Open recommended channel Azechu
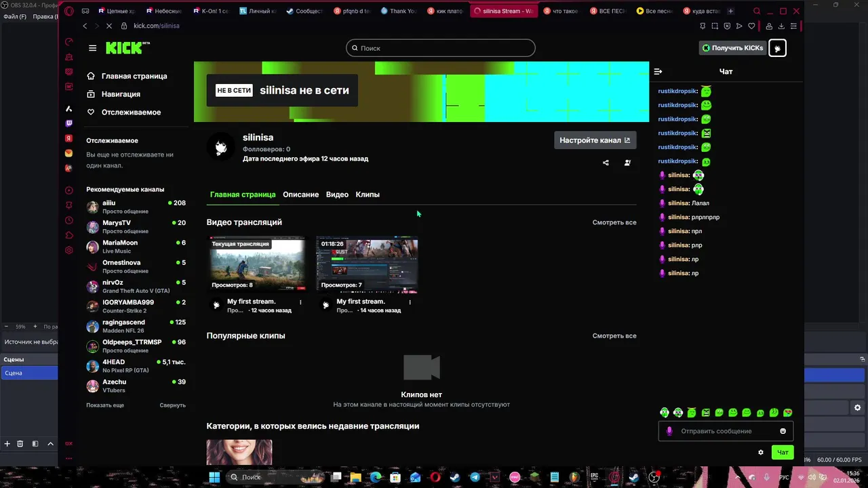The height and width of the screenshot is (488, 868). click(136, 386)
